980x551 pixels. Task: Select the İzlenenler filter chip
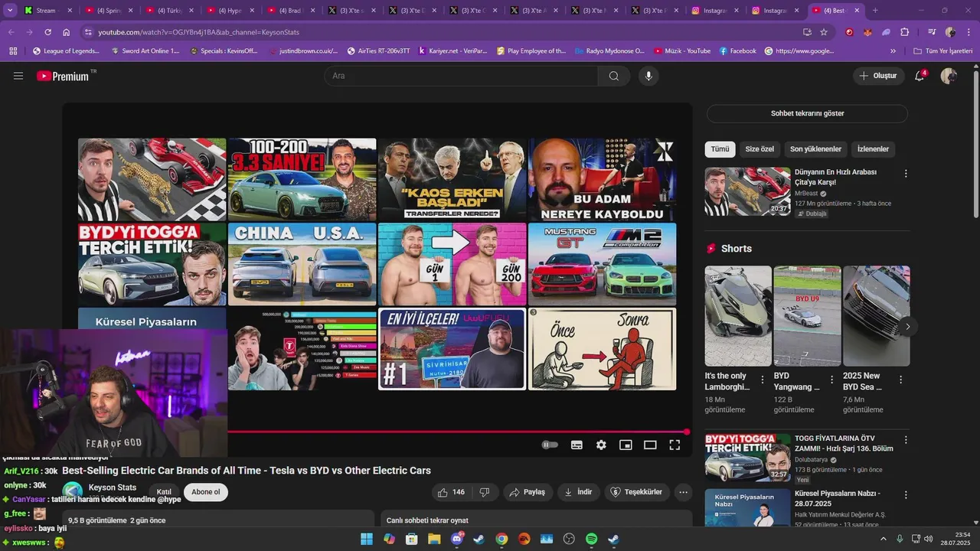[x=873, y=149]
